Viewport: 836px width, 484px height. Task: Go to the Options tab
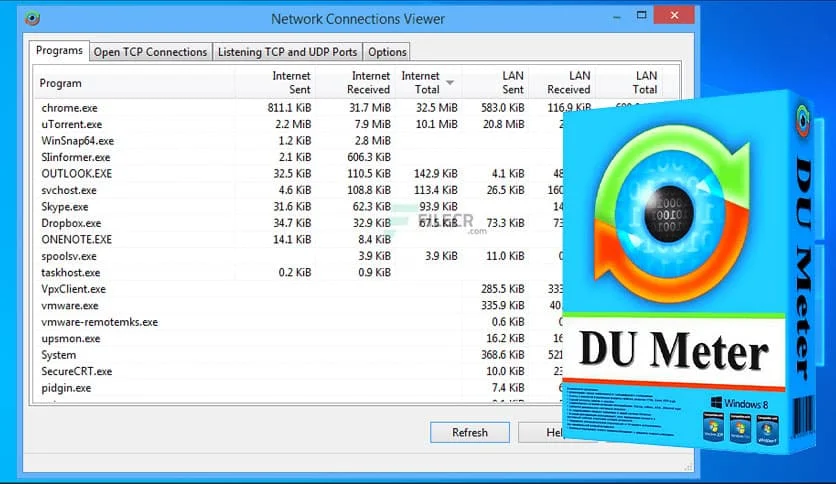coord(386,52)
